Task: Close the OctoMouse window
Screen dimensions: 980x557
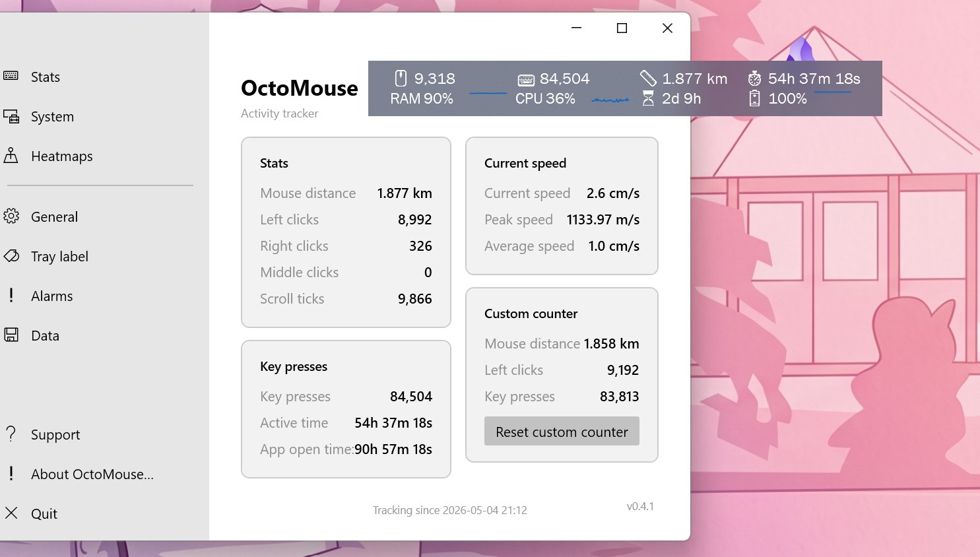Action: (667, 28)
